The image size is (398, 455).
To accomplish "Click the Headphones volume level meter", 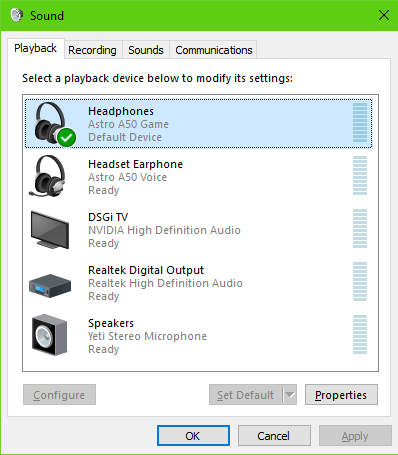I will tap(360, 122).
